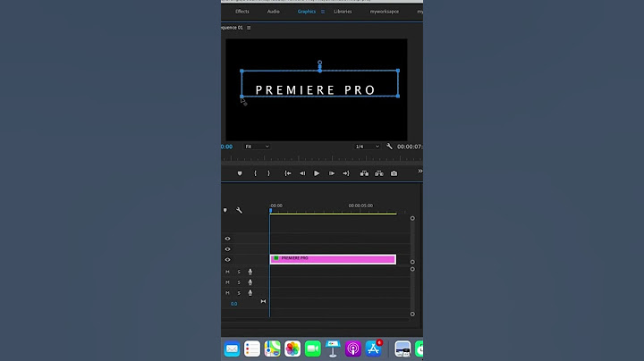644x361 pixels.
Task: Open Keynote from the Dock
Action: [333, 348]
